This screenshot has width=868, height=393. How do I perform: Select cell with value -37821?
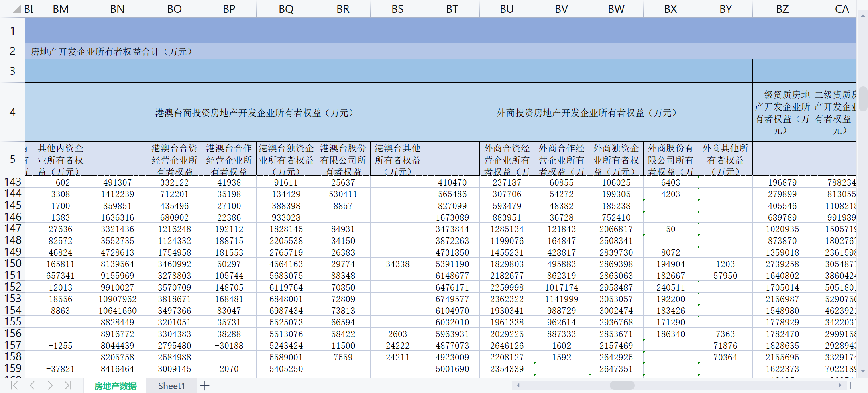61,369
